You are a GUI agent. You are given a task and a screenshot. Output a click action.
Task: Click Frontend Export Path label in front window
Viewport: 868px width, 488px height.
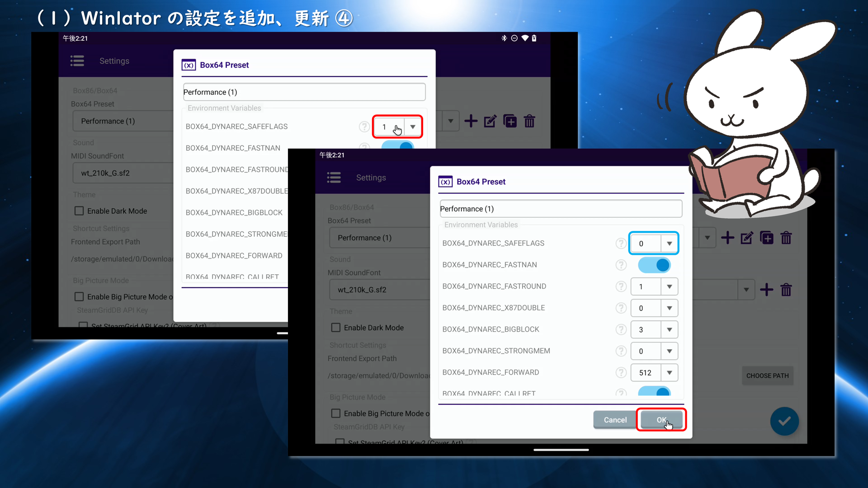coord(362,358)
